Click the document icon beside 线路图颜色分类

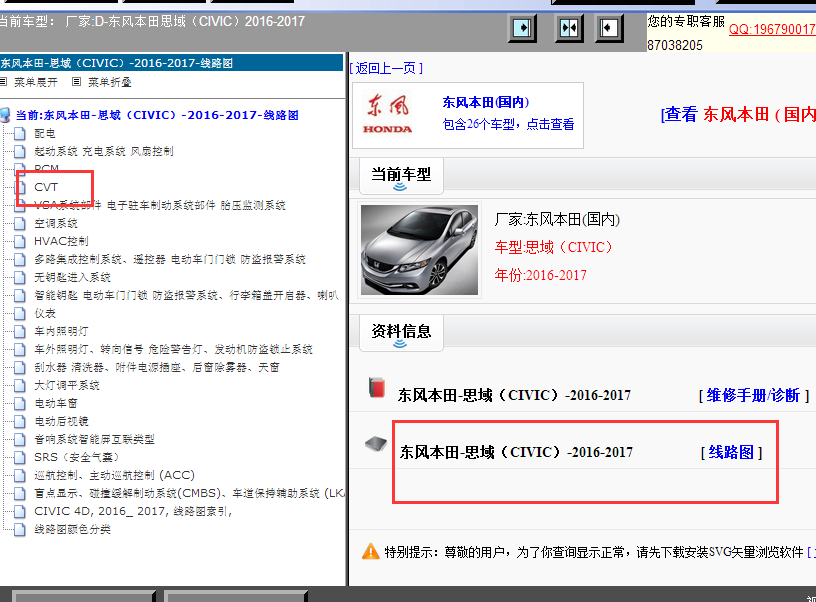(x=20, y=530)
